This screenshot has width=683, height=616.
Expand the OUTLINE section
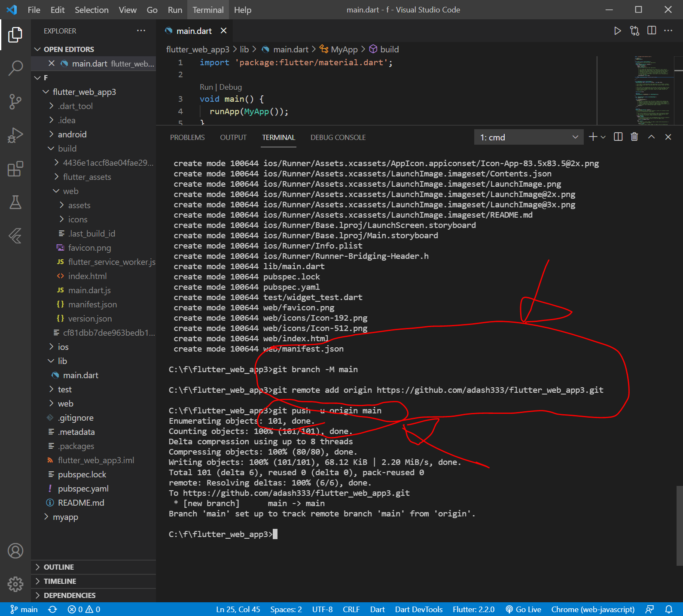point(59,567)
